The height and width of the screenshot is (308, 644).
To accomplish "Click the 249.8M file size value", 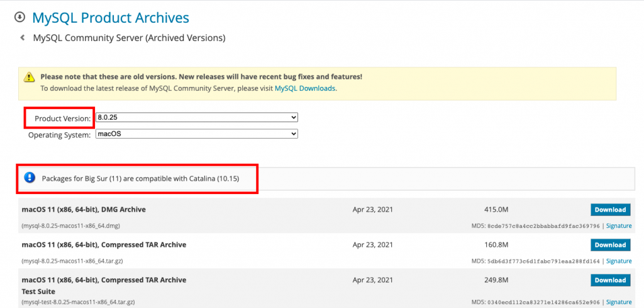I will pyautogui.click(x=496, y=280).
